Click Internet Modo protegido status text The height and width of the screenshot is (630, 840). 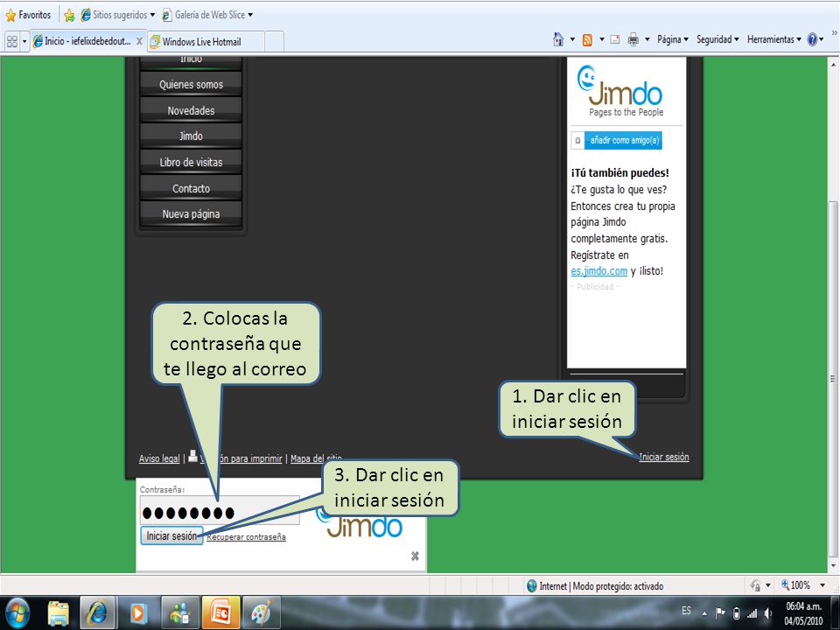(x=601, y=586)
